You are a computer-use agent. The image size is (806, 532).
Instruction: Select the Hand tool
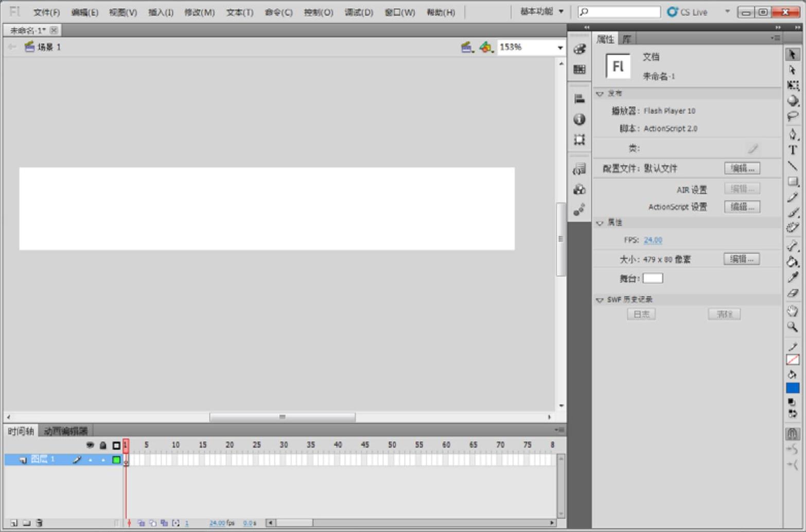(793, 310)
